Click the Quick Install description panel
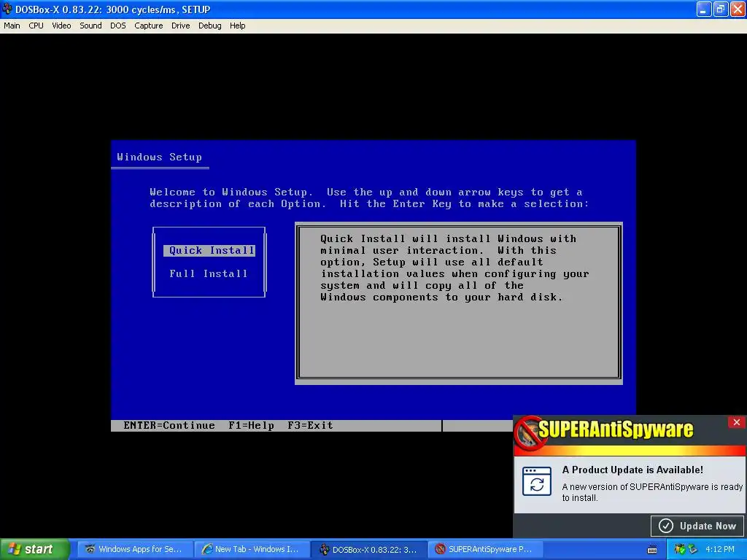Viewport: 747px width, 560px height. point(459,303)
